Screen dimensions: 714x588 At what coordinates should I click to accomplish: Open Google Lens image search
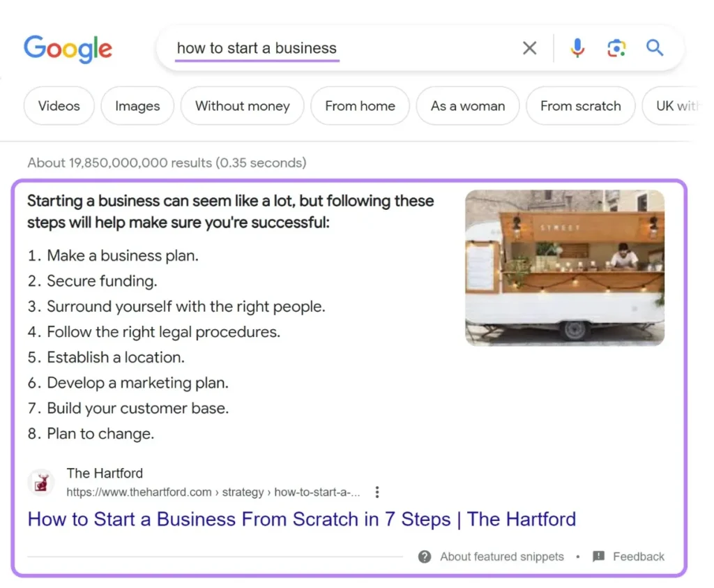616,47
